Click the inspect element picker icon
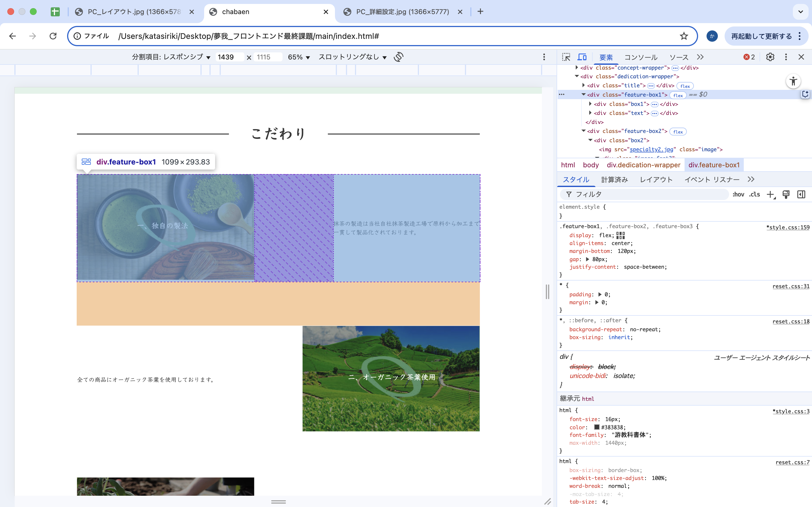This screenshot has width=812, height=507. pos(566,57)
